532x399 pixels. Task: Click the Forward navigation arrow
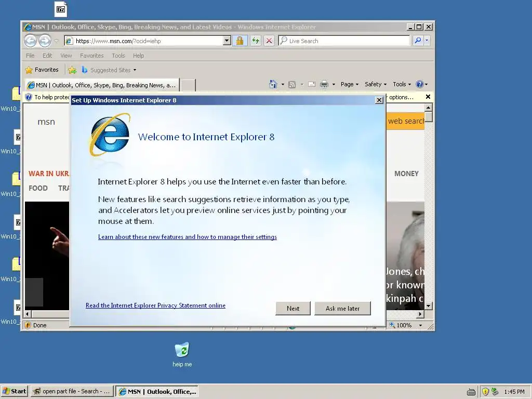pyautogui.click(x=45, y=41)
